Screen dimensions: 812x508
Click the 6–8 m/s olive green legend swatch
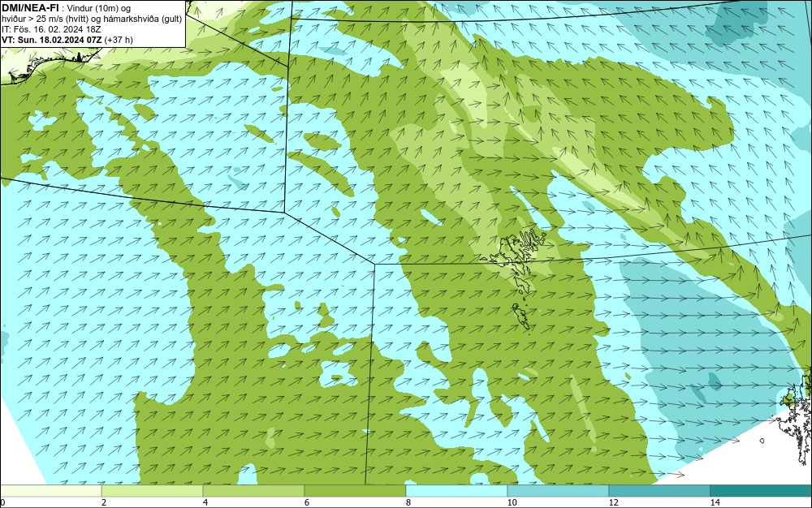[x=356, y=491]
